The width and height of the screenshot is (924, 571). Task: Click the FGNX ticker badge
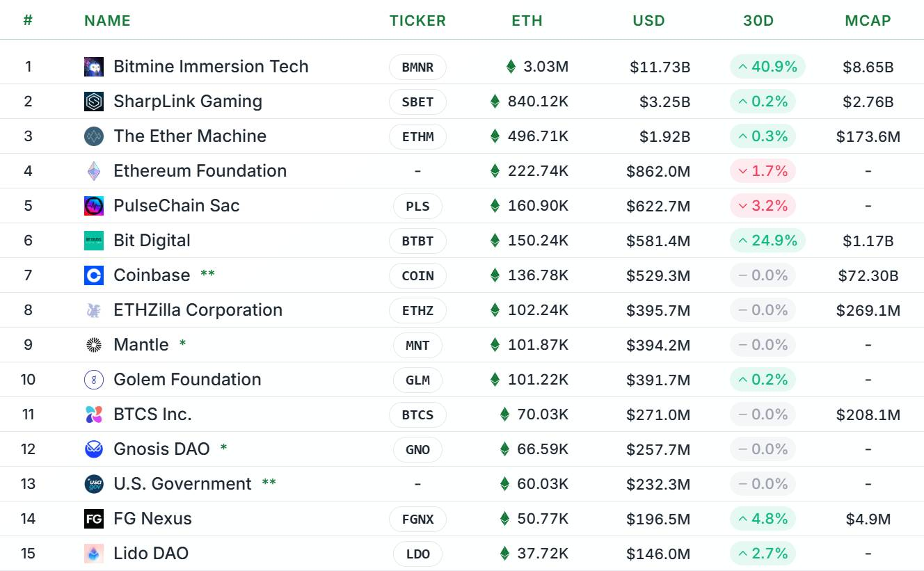pos(417,520)
